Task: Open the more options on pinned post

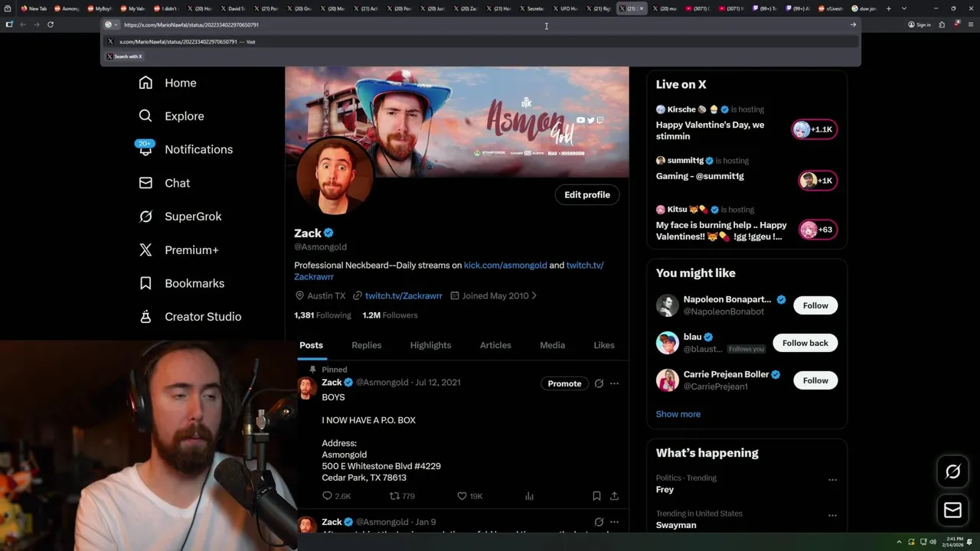Action: [614, 383]
